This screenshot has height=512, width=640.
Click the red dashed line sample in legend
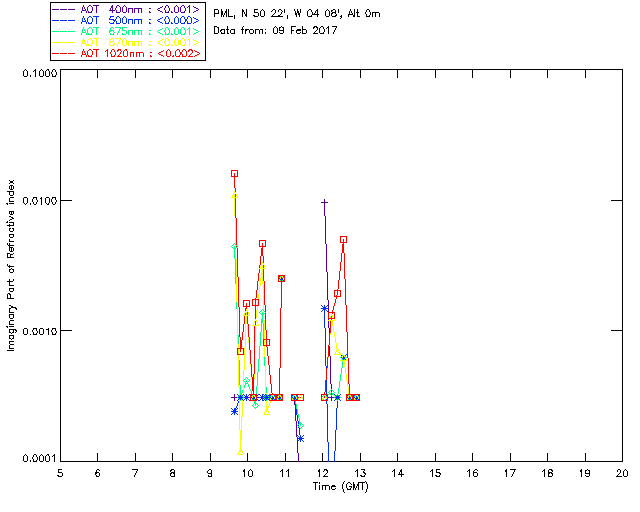[x=64, y=53]
